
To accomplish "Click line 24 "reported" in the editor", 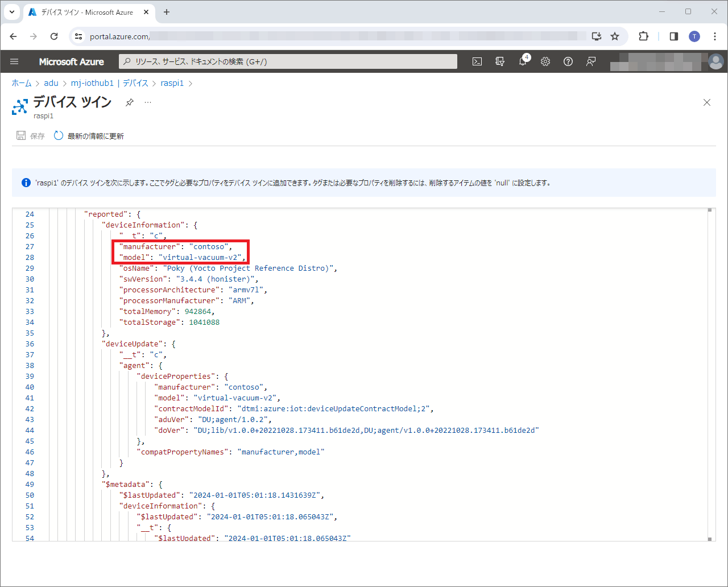I will coord(106,214).
